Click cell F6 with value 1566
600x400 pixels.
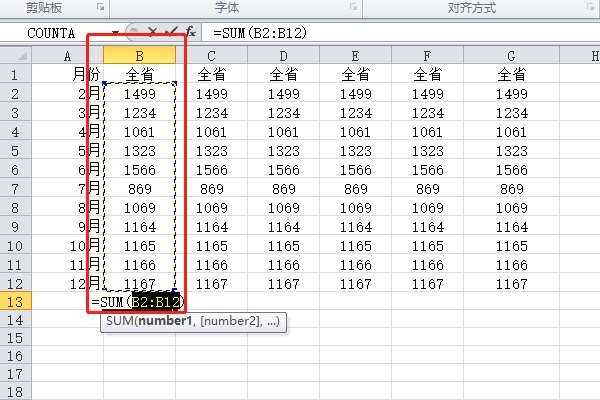tap(427, 170)
